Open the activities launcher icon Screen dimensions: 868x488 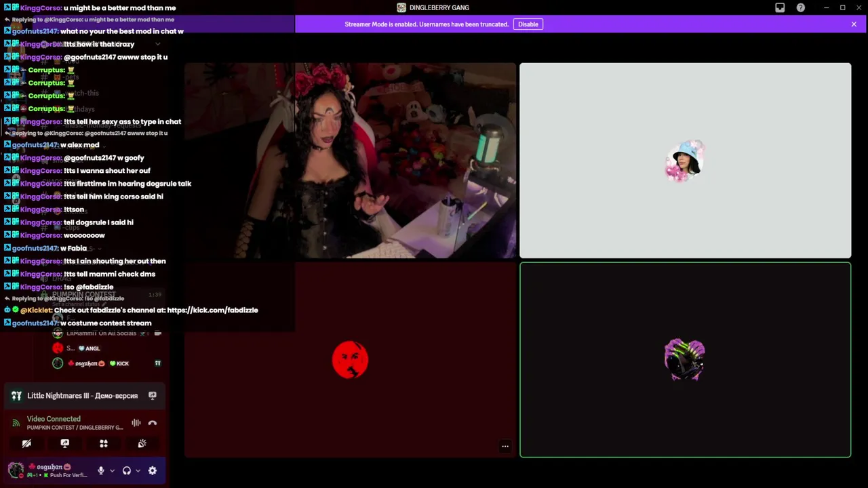point(104,443)
